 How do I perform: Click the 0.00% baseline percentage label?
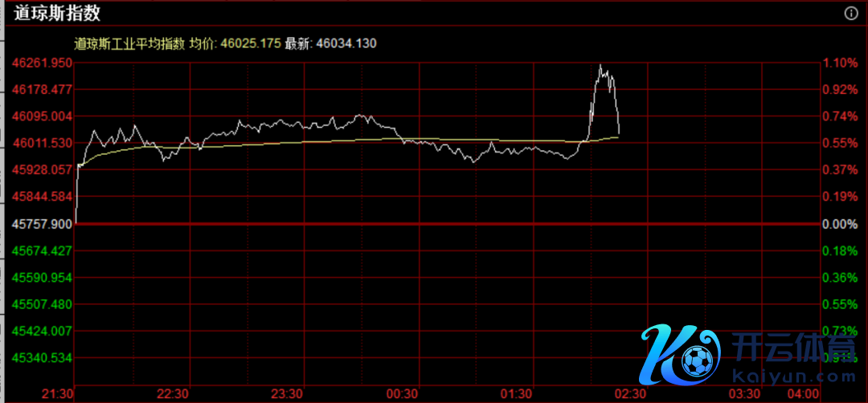tap(840, 224)
